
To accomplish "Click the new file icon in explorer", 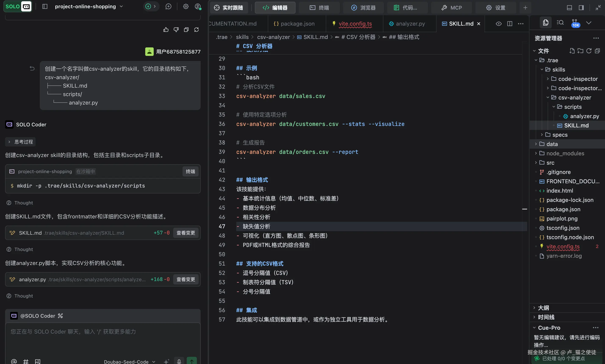I will click(572, 51).
